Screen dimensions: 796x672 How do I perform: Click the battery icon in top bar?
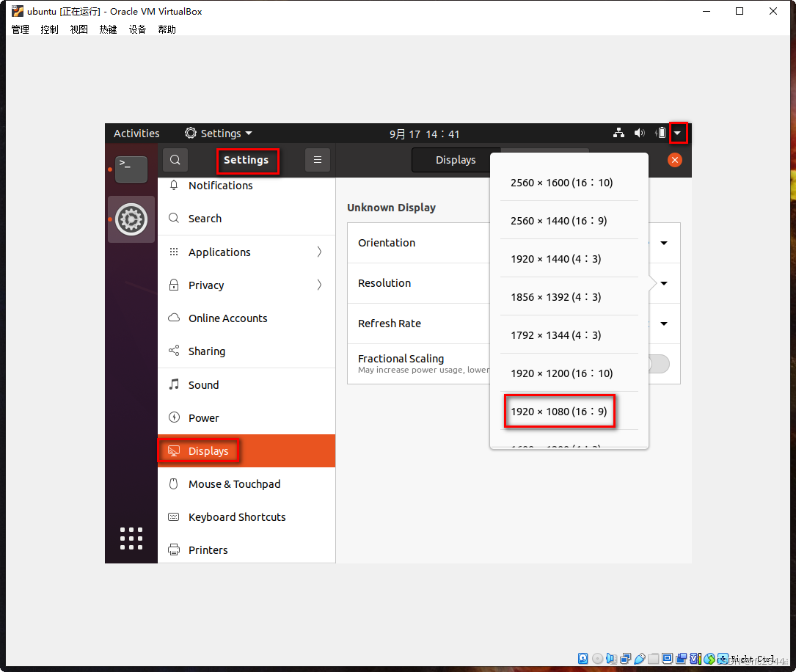tap(660, 133)
